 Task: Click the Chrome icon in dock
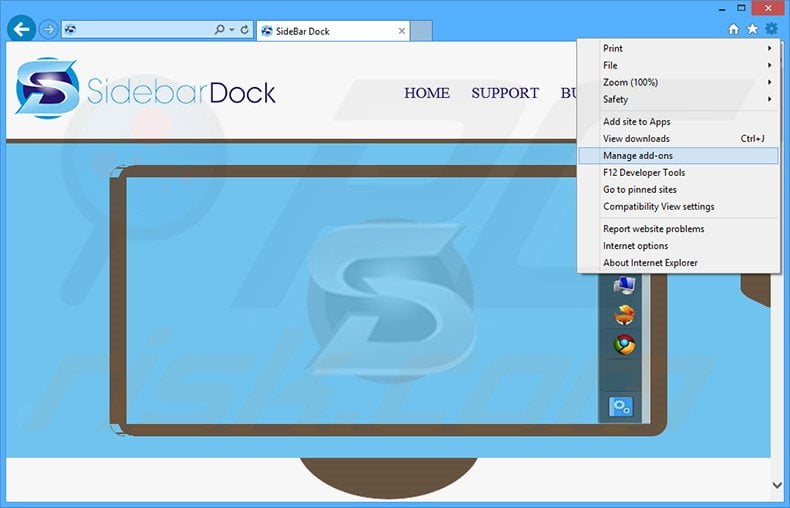coord(624,345)
